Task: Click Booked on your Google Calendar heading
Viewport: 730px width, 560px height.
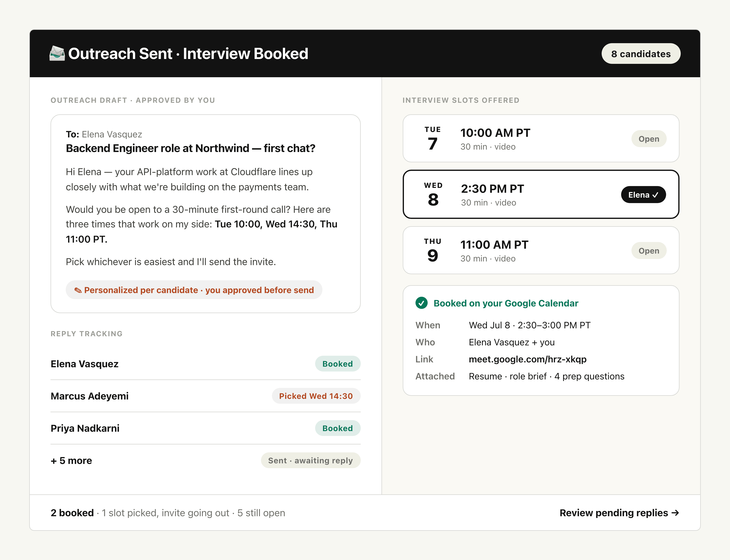Action: point(506,303)
